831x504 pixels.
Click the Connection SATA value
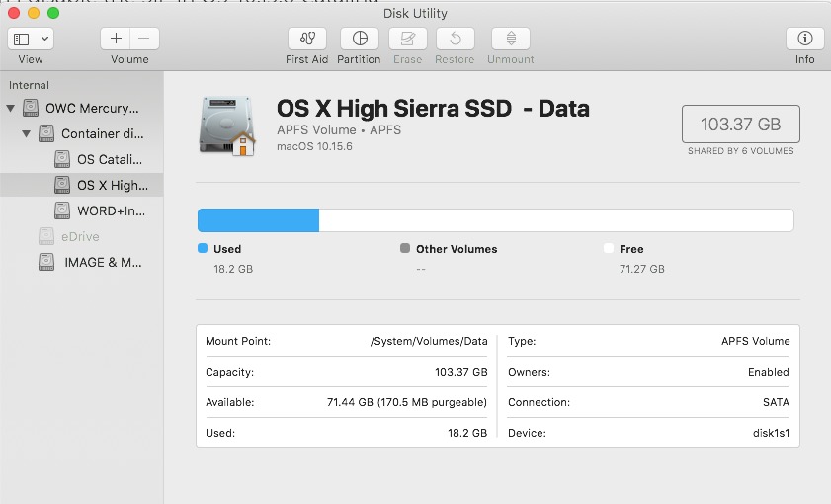point(776,402)
